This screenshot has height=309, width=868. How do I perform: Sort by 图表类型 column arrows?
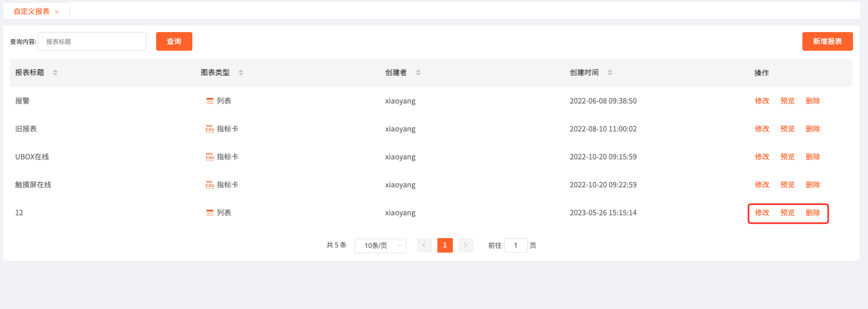pyautogui.click(x=241, y=72)
